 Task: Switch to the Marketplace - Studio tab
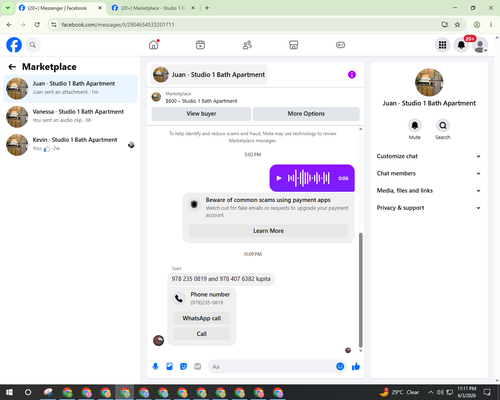click(x=153, y=8)
